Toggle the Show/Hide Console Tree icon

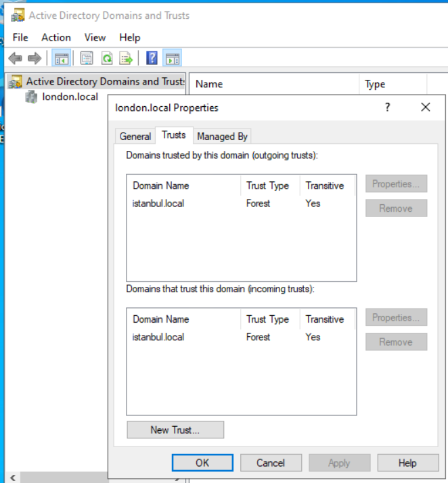point(62,59)
